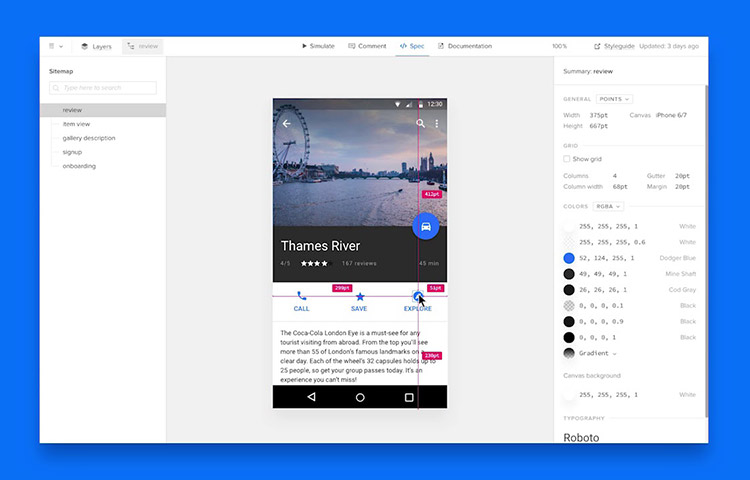Click the Wi-Fi status icon in mockup
The image size is (750, 480).
(397, 104)
